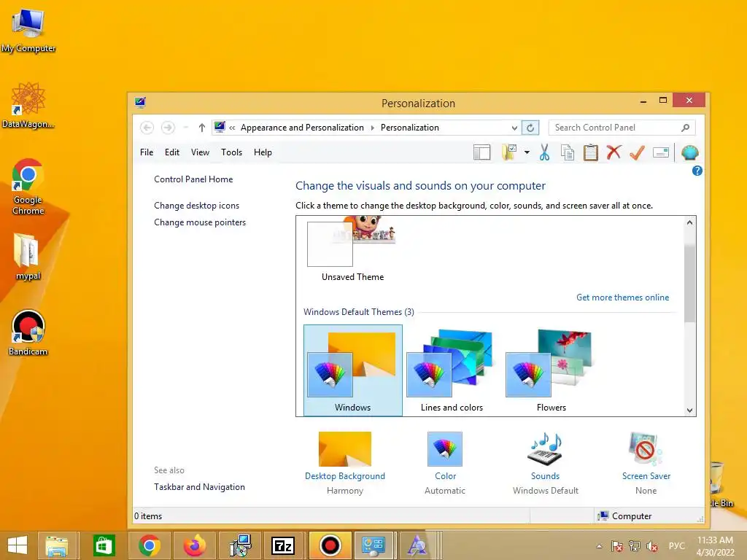Screen dimensions: 747x560
Task: Click the Paste clipboard toolbar icon
Action: pos(590,152)
